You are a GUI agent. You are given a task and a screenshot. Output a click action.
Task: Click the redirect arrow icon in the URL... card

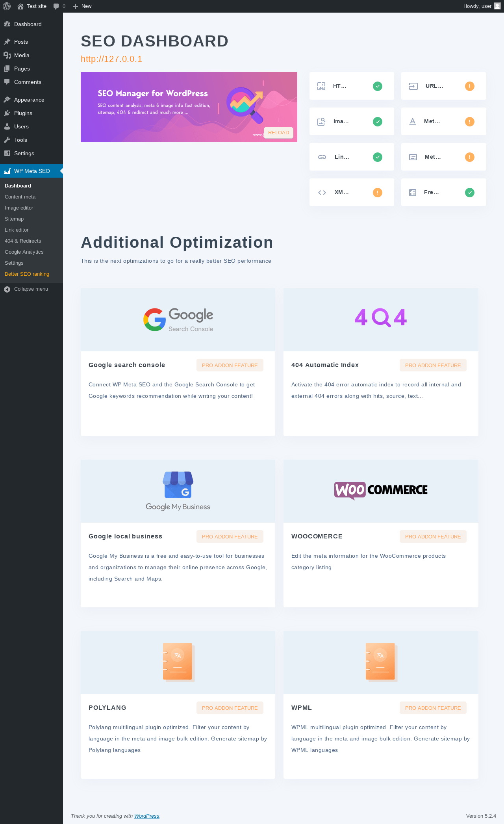[x=413, y=86]
